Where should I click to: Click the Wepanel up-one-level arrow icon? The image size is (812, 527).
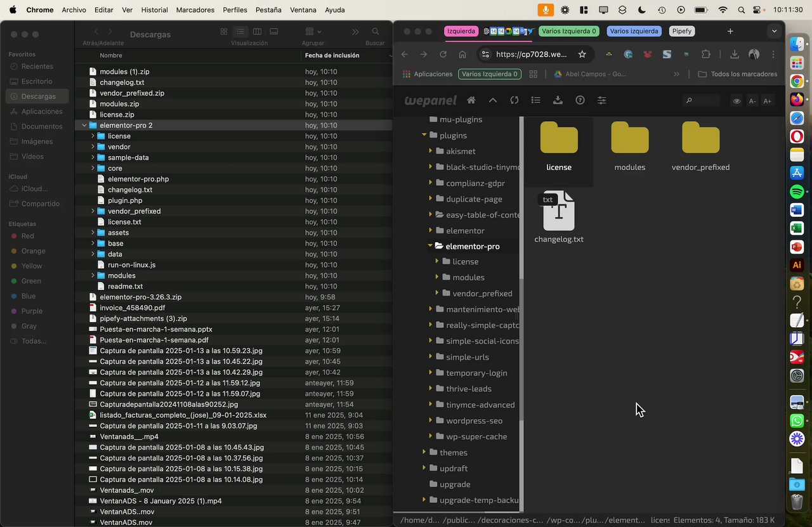[493, 100]
